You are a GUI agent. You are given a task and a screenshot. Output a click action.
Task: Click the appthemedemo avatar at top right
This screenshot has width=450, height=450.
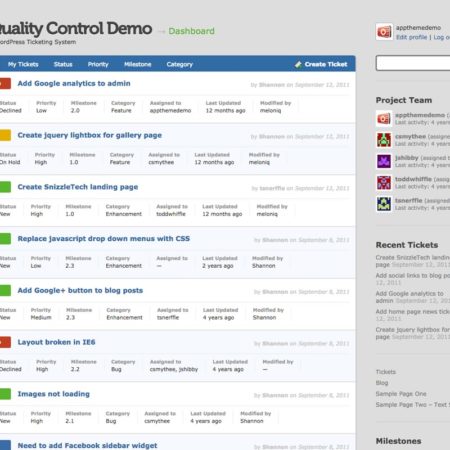click(x=384, y=32)
